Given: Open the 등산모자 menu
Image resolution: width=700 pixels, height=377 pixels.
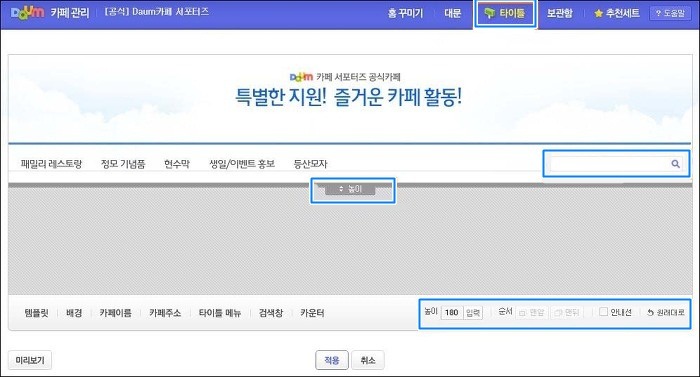Looking at the screenshot, I should pos(310,164).
